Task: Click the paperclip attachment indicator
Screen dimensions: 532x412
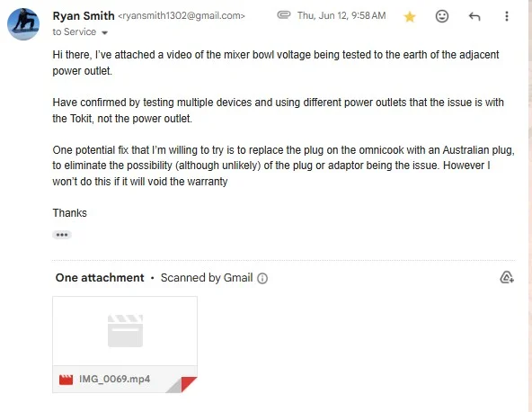Action: click(284, 15)
